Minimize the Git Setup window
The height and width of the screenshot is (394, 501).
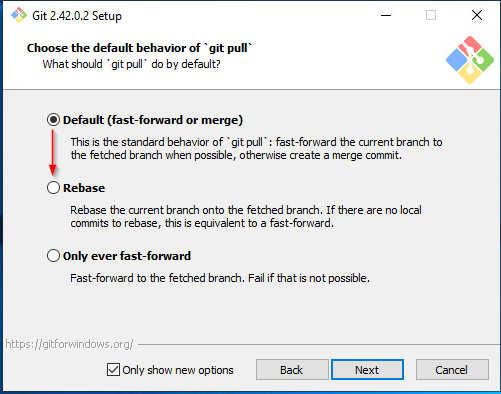point(386,15)
